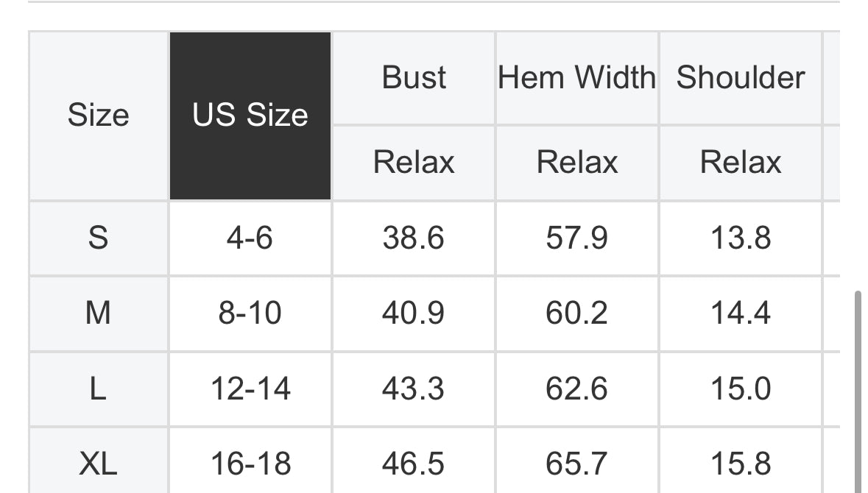Select the XL size row label
Image resolution: width=868 pixels, height=493 pixels.
coord(99,461)
